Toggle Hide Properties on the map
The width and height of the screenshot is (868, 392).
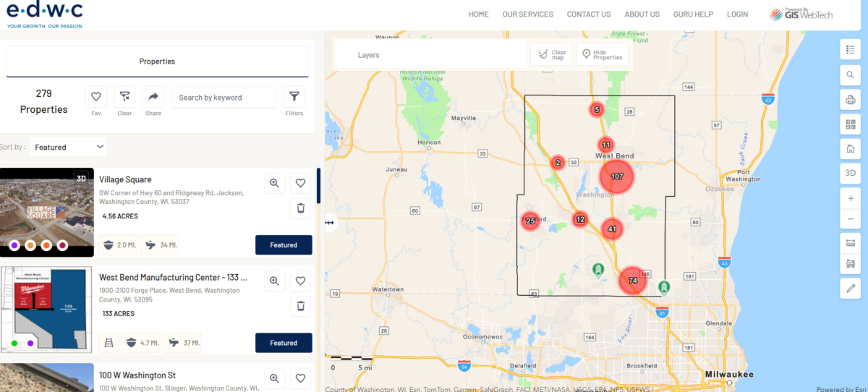(x=603, y=55)
